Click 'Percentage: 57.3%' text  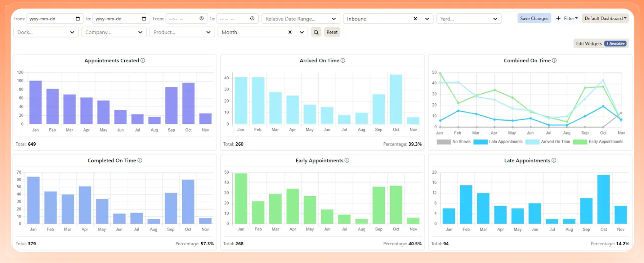[x=195, y=244]
